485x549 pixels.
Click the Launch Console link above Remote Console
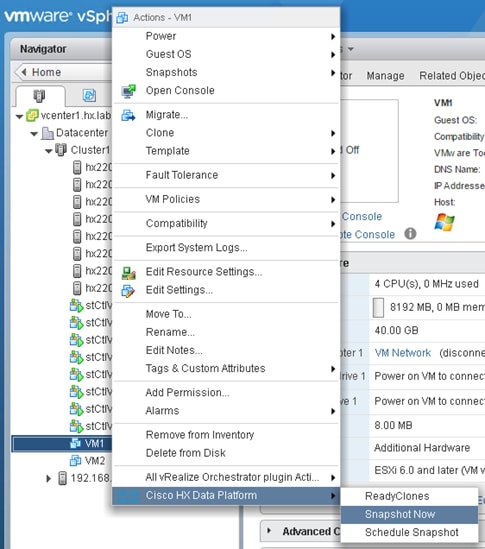[362, 217]
